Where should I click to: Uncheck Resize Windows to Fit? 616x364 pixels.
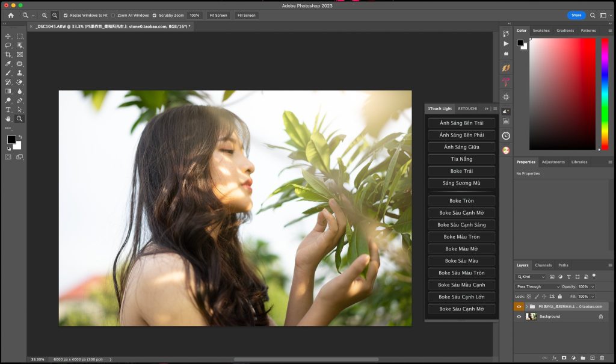66,15
